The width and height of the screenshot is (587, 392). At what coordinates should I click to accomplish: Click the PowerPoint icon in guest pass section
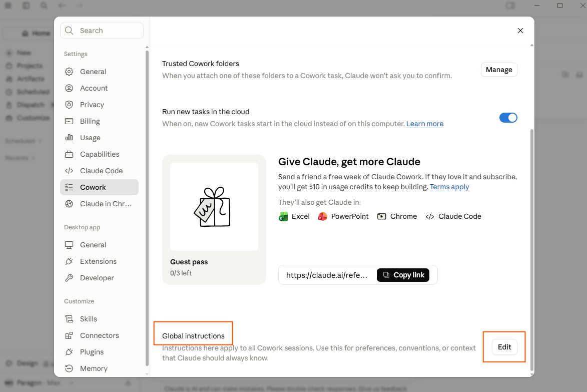click(323, 216)
